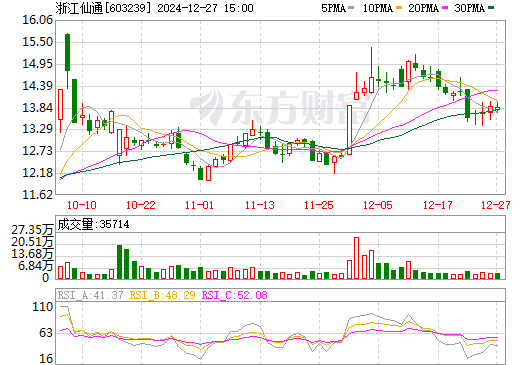
Task: Click the 10-22 date axis label
Action: pyautogui.click(x=141, y=205)
